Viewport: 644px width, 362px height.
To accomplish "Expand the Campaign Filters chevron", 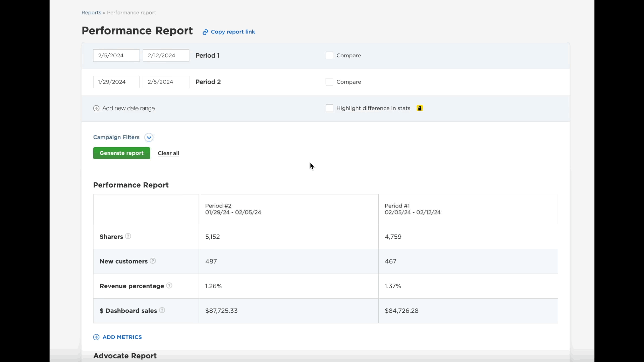I will (x=149, y=137).
